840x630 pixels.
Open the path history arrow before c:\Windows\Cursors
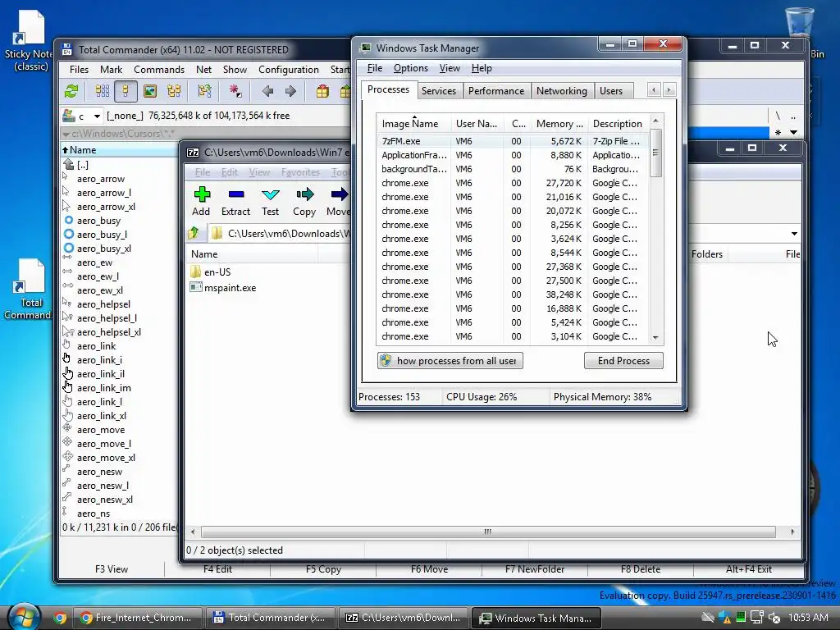click(66, 134)
